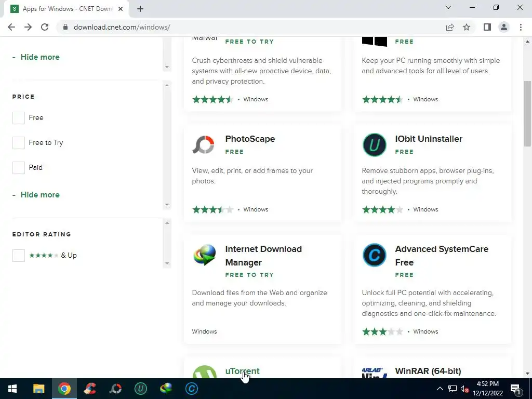
Task: Check the Free to Try price filter
Action: tap(19, 143)
